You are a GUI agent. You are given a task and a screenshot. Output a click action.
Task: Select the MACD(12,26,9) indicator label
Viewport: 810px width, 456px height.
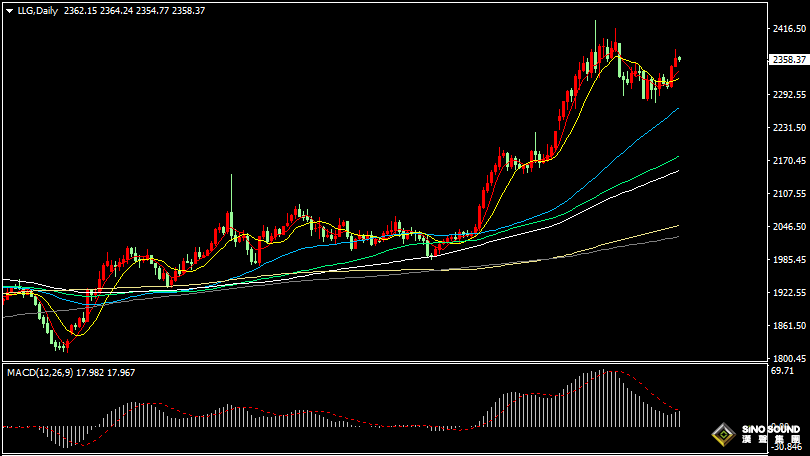[40, 374]
